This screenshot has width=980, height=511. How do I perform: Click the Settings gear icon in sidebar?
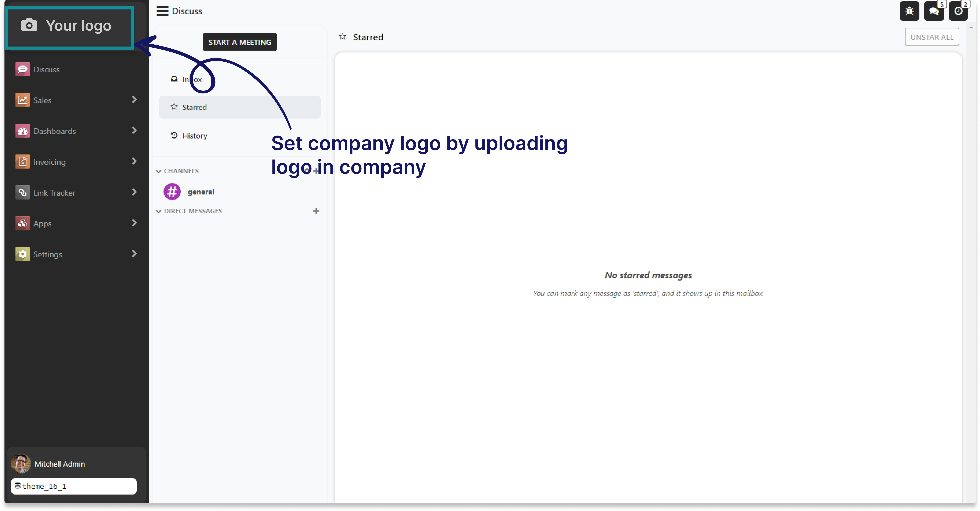click(x=22, y=254)
